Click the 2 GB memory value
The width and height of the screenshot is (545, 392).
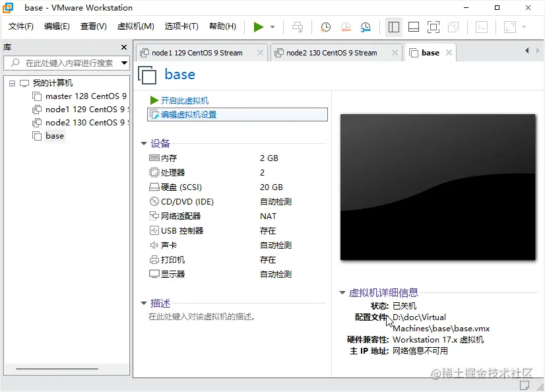269,158
